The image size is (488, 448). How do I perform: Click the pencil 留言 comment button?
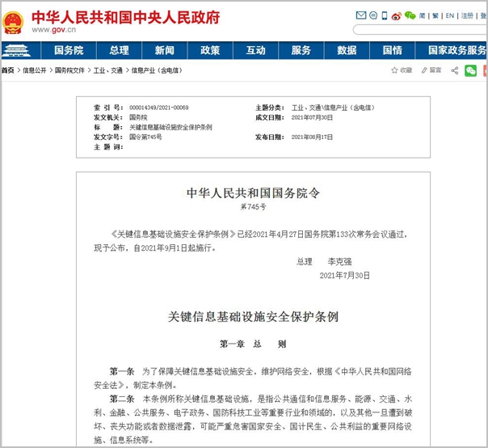[x=430, y=70]
